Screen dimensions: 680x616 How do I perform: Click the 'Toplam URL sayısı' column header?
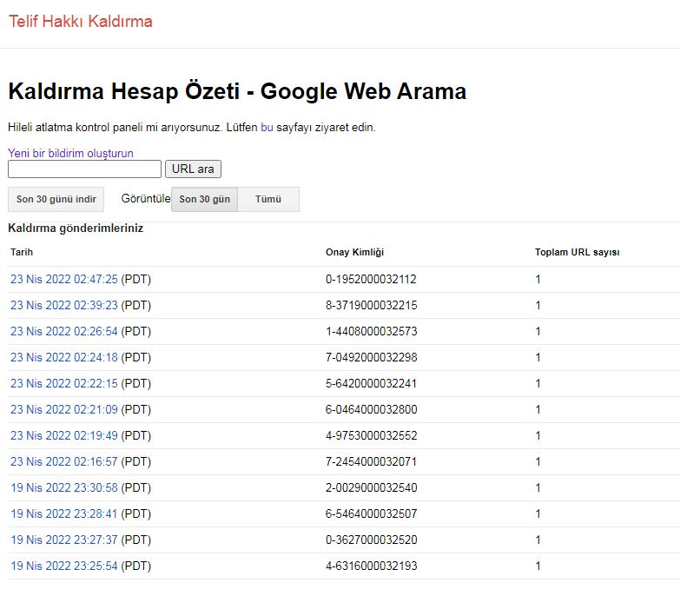click(578, 252)
